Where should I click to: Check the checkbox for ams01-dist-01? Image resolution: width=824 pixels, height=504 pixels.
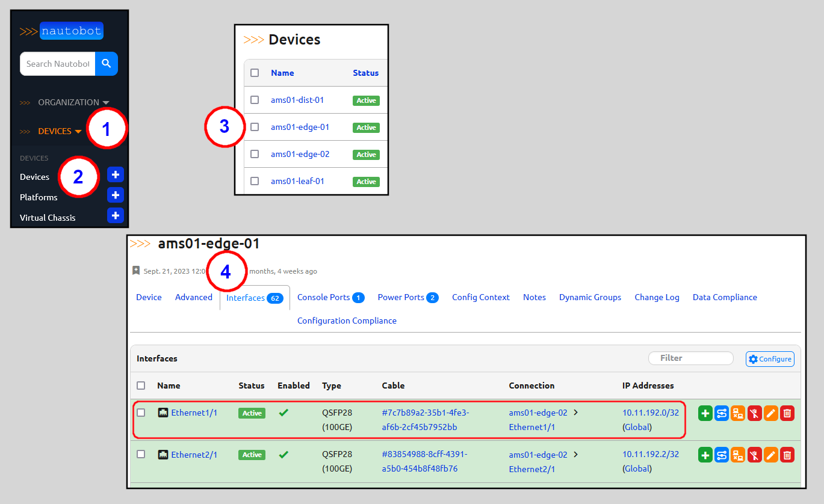(x=255, y=100)
